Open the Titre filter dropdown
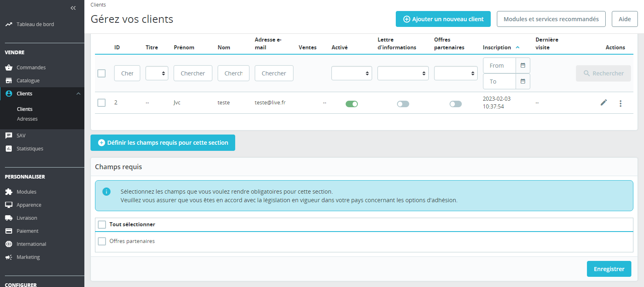Viewport: 644px width, 287px height. [157, 73]
